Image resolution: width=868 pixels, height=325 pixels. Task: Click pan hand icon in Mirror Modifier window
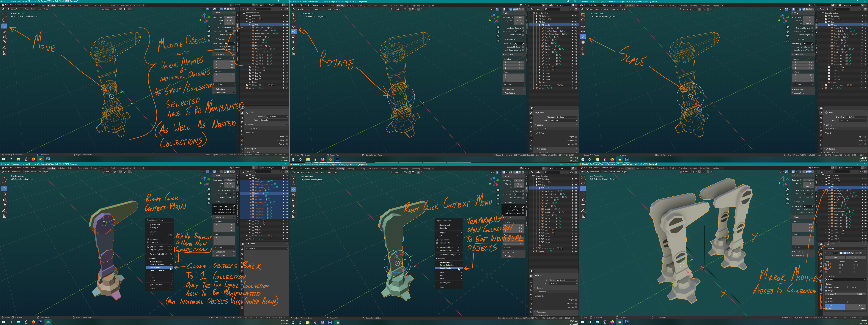coord(788,194)
